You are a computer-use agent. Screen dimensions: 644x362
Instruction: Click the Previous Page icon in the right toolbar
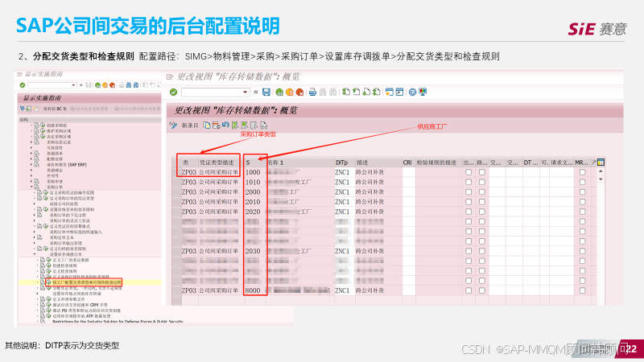(x=356, y=92)
